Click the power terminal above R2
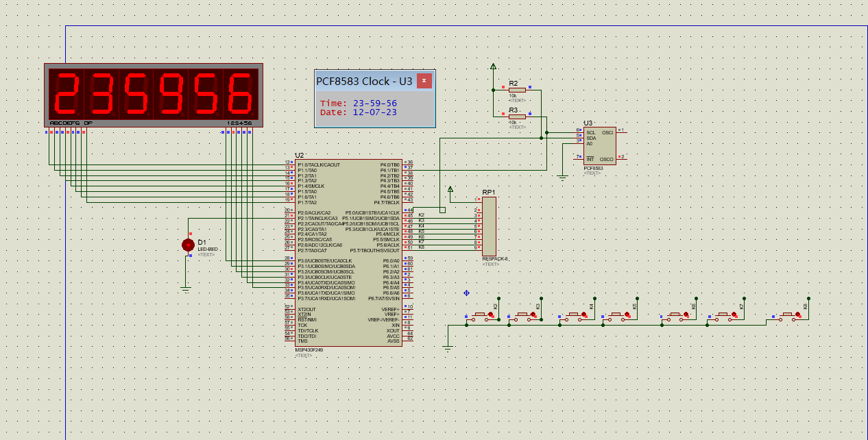Image resolution: width=868 pixels, height=440 pixels. pos(493,67)
